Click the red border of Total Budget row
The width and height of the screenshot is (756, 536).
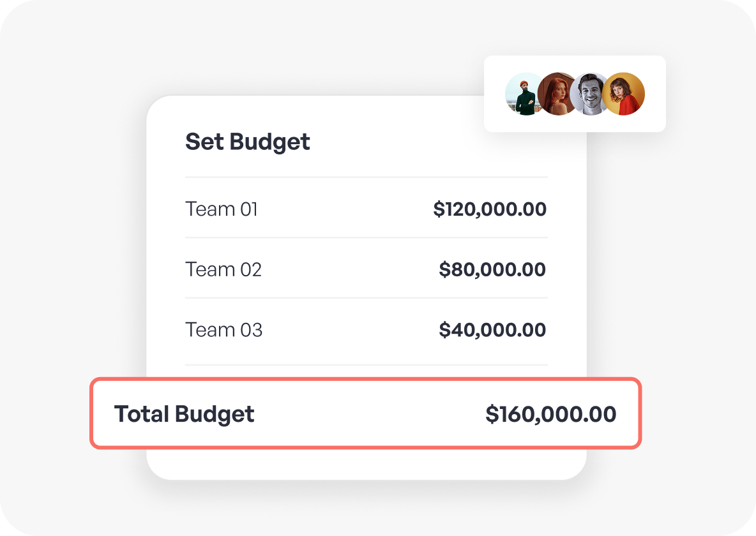pos(365,380)
